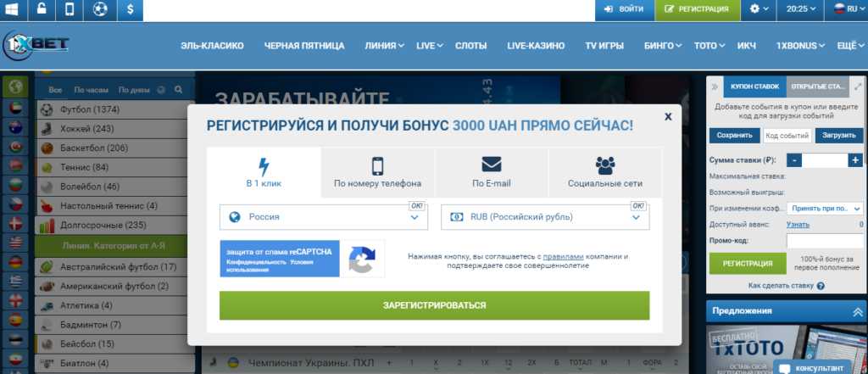Click the Промо-код input field
The height and width of the screenshot is (374, 868).
pos(825,241)
